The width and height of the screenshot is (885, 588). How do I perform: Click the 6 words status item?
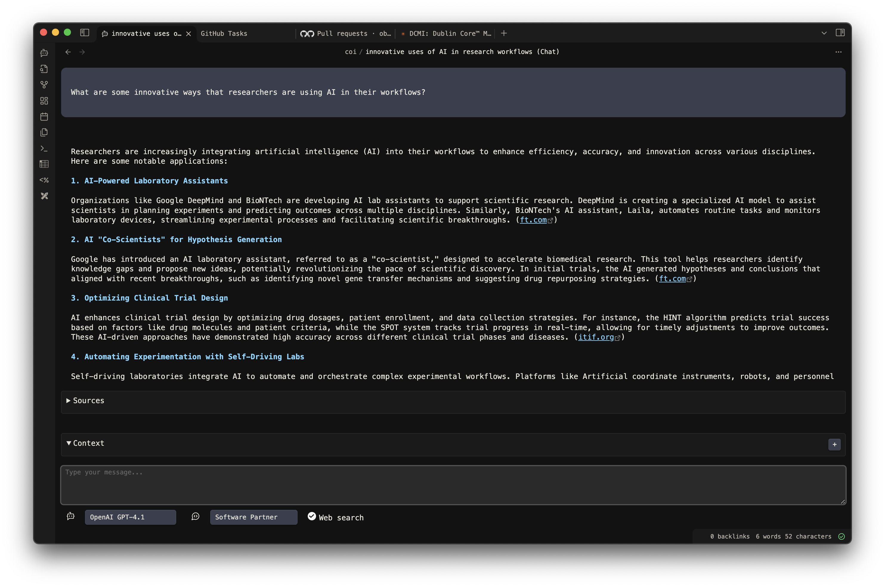(x=768, y=536)
